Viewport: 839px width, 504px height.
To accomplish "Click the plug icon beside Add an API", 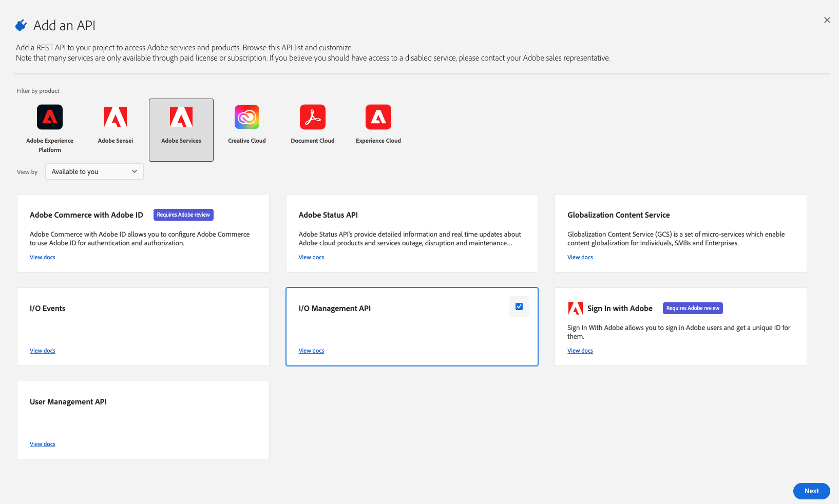I will [x=21, y=25].
